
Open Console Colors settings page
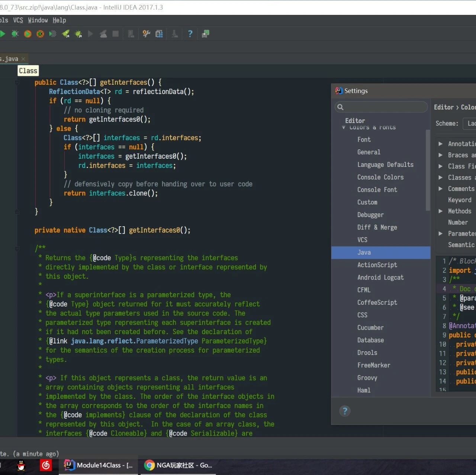(x=380, y=177)
